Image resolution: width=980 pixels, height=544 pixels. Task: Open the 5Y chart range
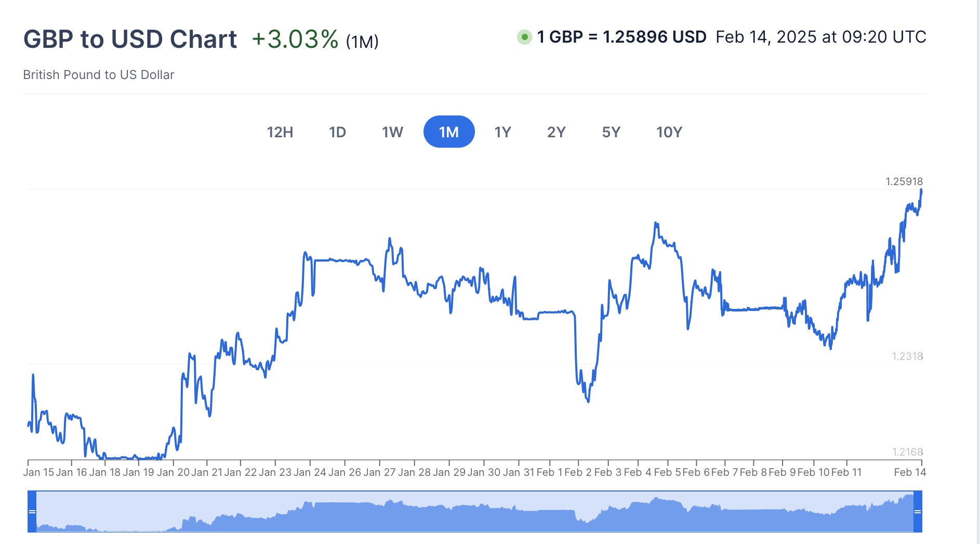[x=611, y=132]
